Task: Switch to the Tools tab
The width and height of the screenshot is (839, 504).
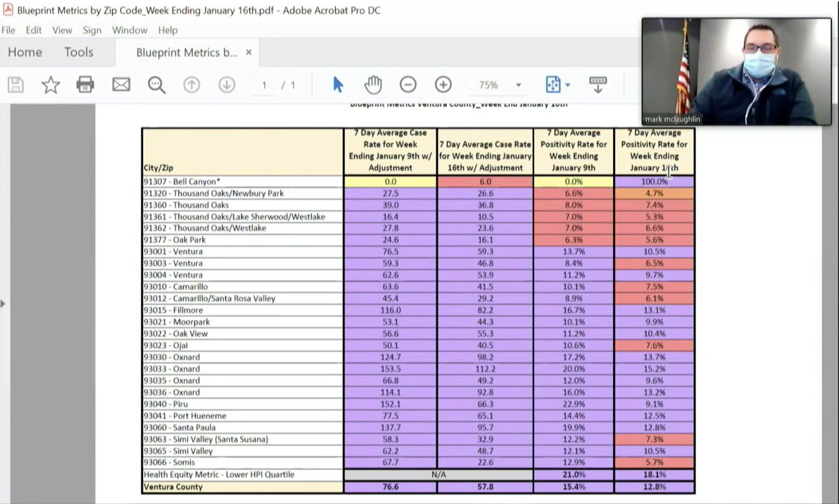Action: [78, 52]
